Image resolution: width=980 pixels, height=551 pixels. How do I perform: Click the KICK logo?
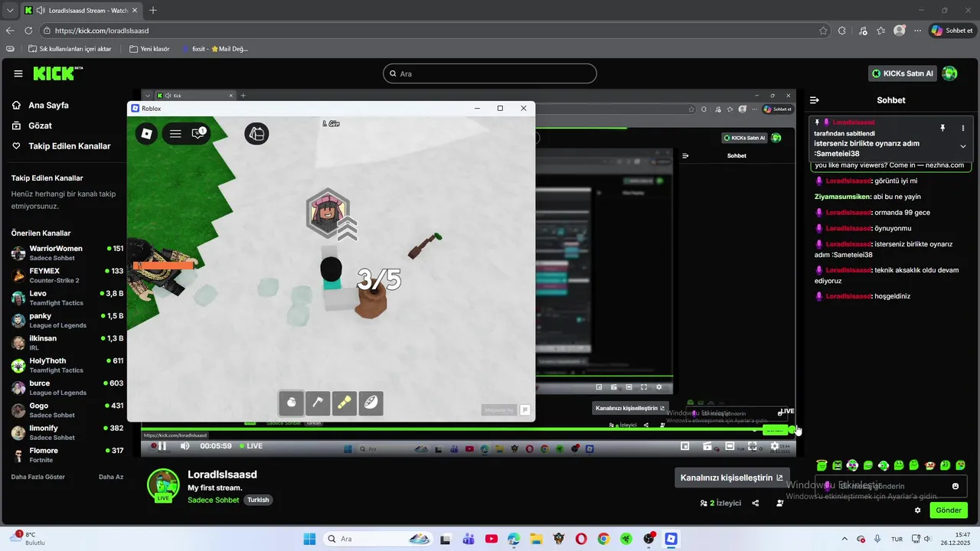[x=57, y=73]
